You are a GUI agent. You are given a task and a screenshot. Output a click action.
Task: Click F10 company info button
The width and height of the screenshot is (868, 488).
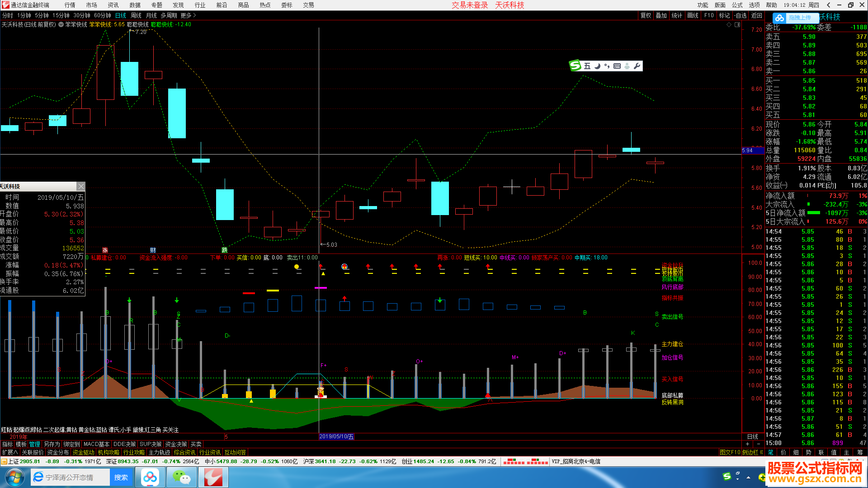(709, 15)
